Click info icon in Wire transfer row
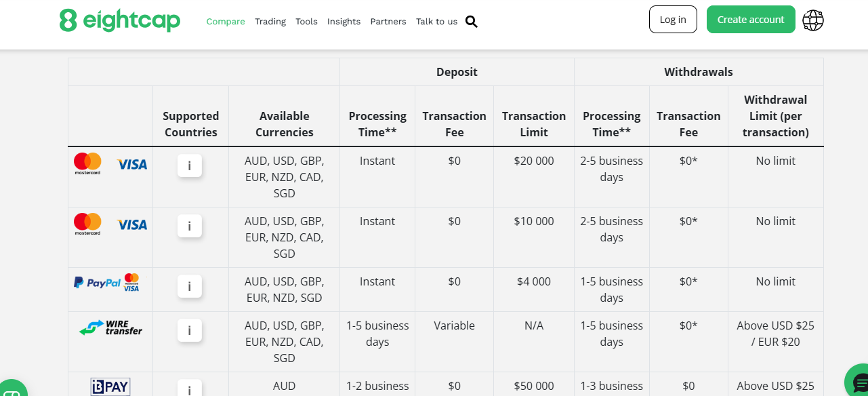 click(190, 330)
